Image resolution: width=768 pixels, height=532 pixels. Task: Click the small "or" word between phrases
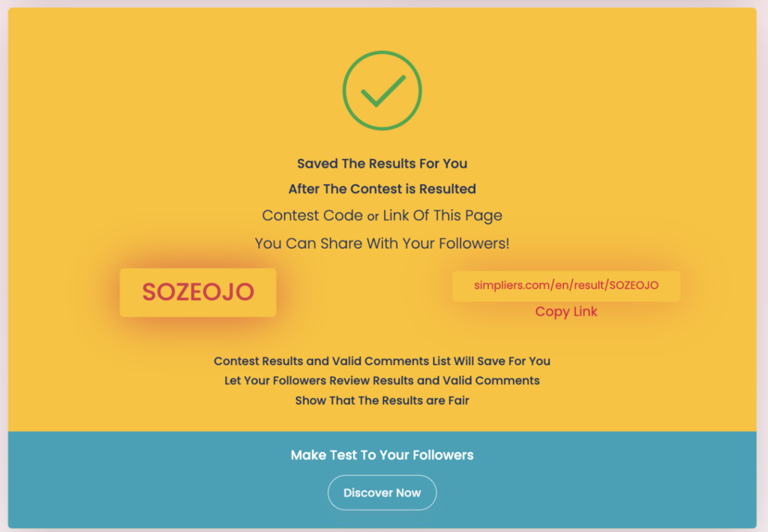pos(373,217)
